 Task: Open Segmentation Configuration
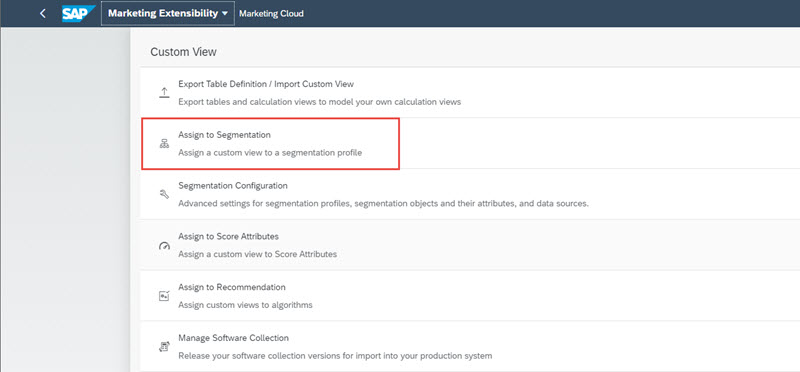pos(233,186)
